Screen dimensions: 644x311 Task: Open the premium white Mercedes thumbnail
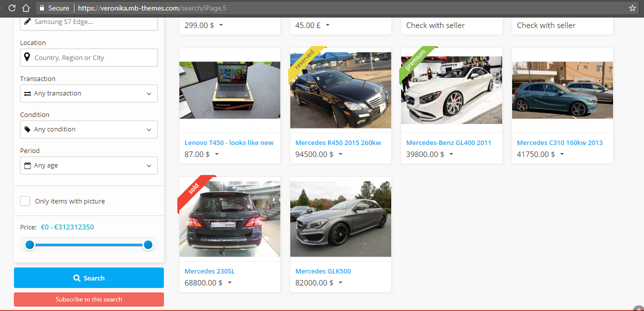pyautogui.click(x=452, y=89)
